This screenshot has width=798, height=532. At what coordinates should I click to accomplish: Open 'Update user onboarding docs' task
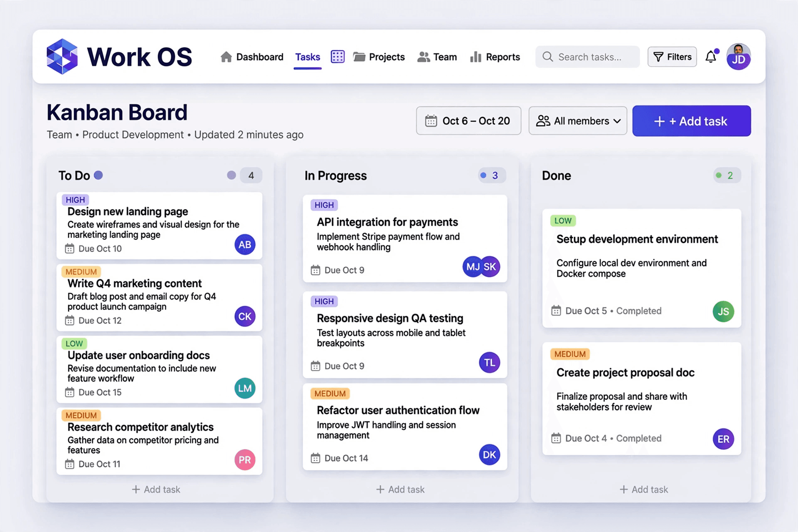click(159, 369)
